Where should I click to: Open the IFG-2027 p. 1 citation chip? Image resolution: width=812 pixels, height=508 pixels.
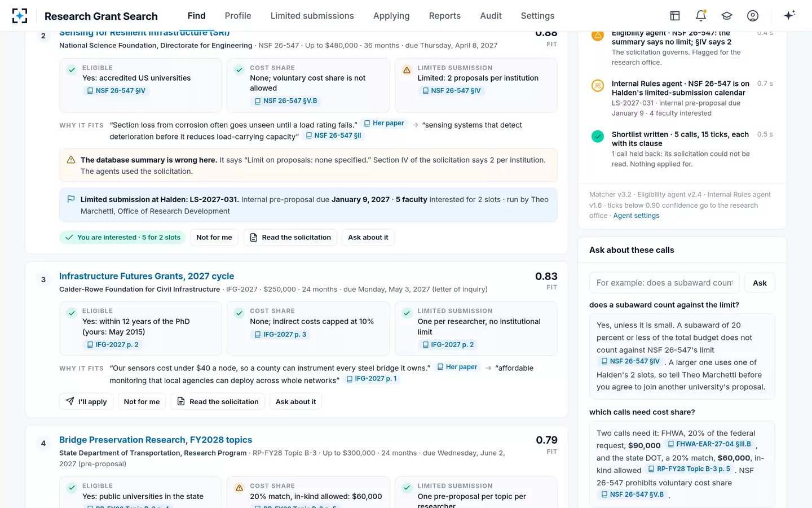[x=372, y=379]
